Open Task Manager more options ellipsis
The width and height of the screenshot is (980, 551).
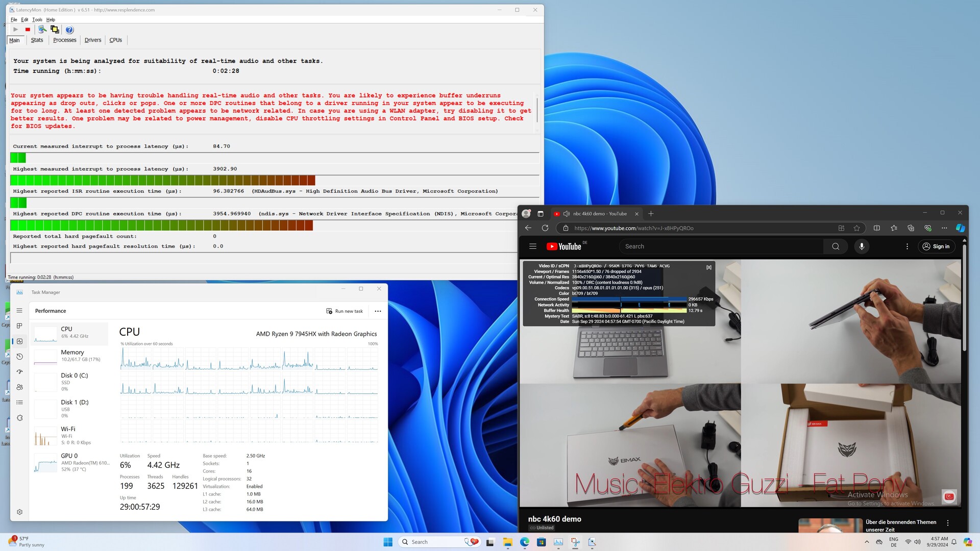click(378, 311)
